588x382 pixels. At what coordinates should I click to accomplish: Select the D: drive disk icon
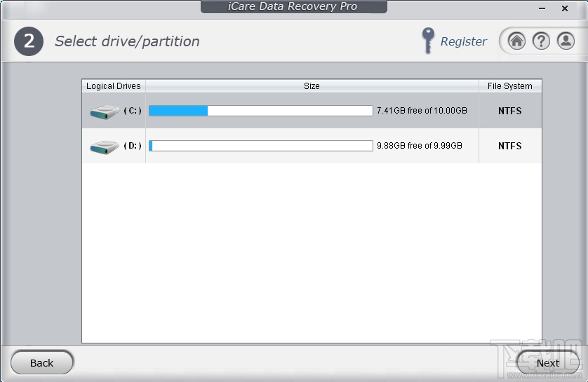(x=105, y=146)
